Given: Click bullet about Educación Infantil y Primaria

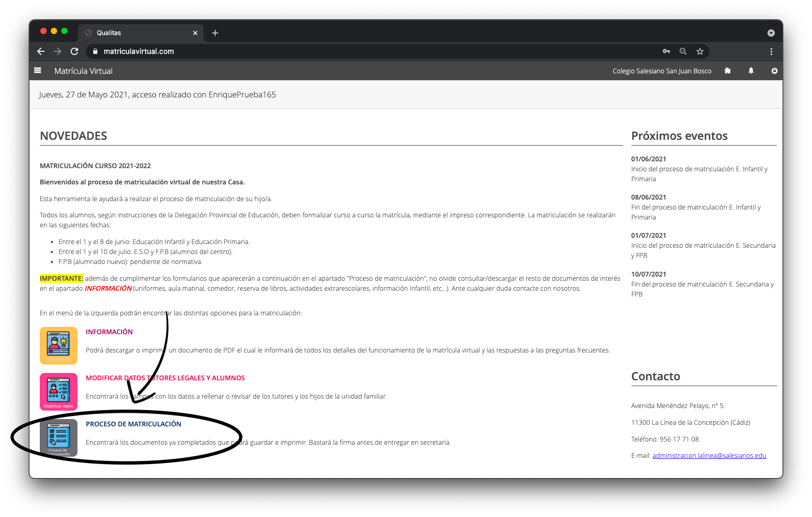Looking at the screenshot, I should point(154,241).
